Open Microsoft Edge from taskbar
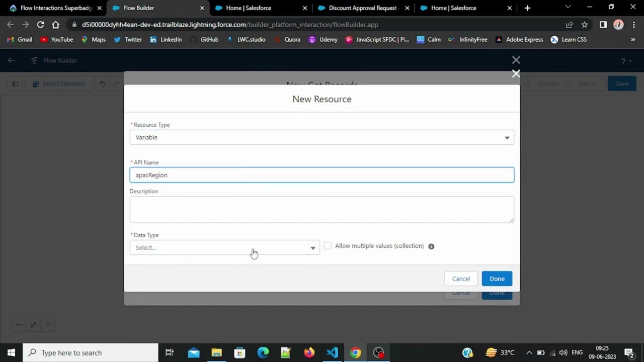 (263, 352)
